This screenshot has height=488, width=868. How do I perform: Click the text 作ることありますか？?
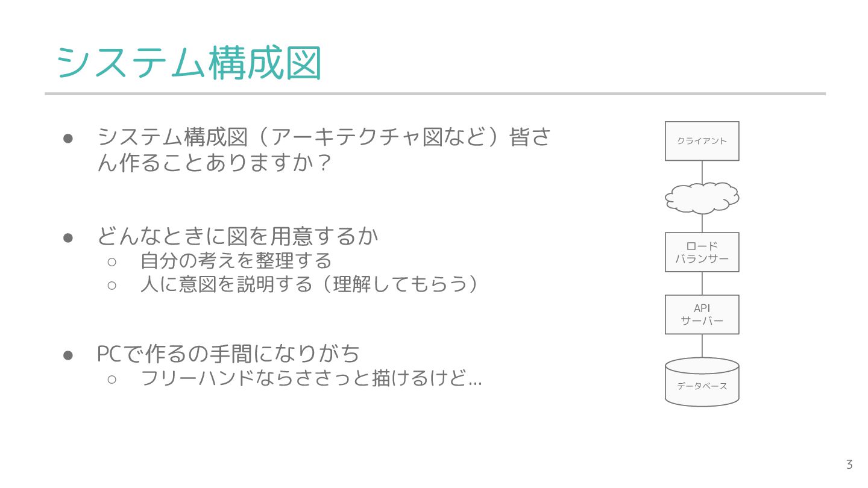point(225,163)
